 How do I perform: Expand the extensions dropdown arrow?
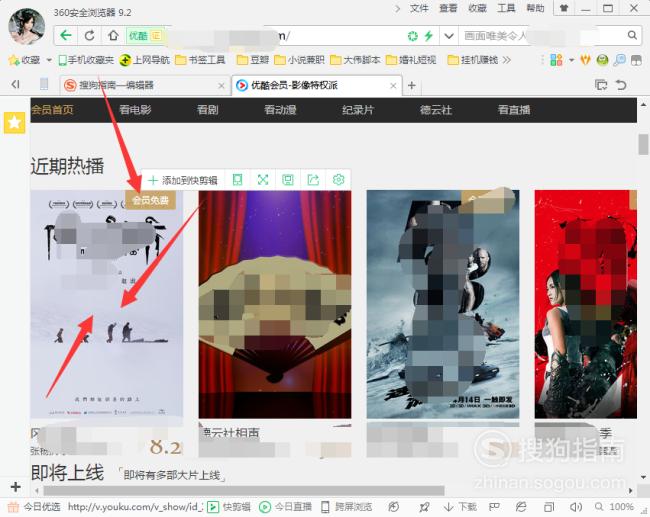(571, 61)
